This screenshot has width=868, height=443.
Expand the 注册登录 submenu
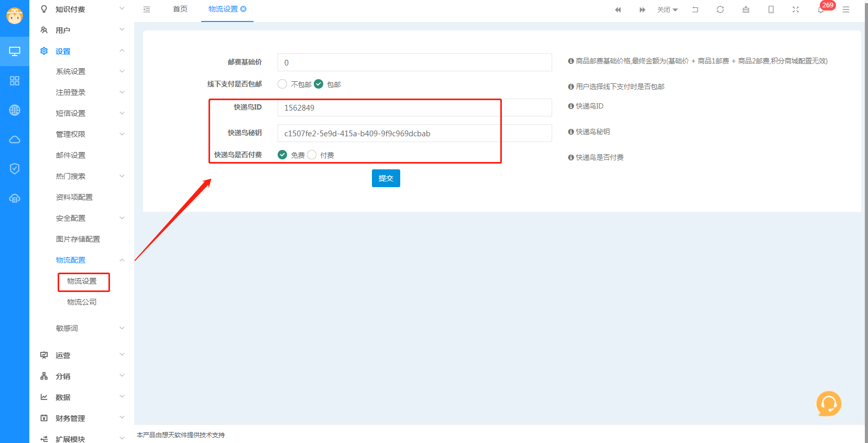tap(122, 92)
